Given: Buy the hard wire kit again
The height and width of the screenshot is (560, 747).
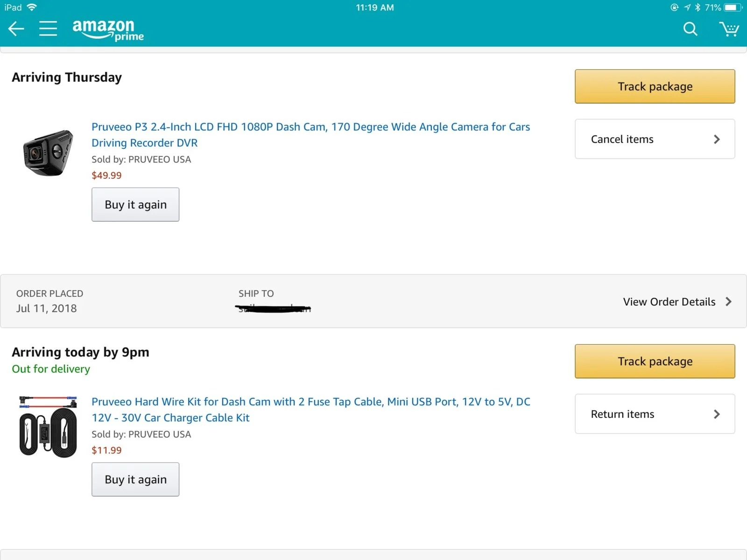Looking at the screenshot, I should pos(135,479).
